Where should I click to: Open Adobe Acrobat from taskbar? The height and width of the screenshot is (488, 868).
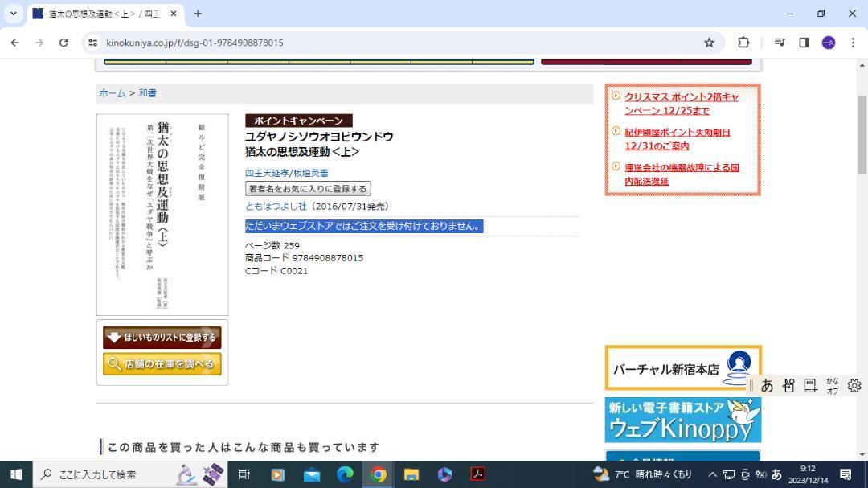[477, 474]
